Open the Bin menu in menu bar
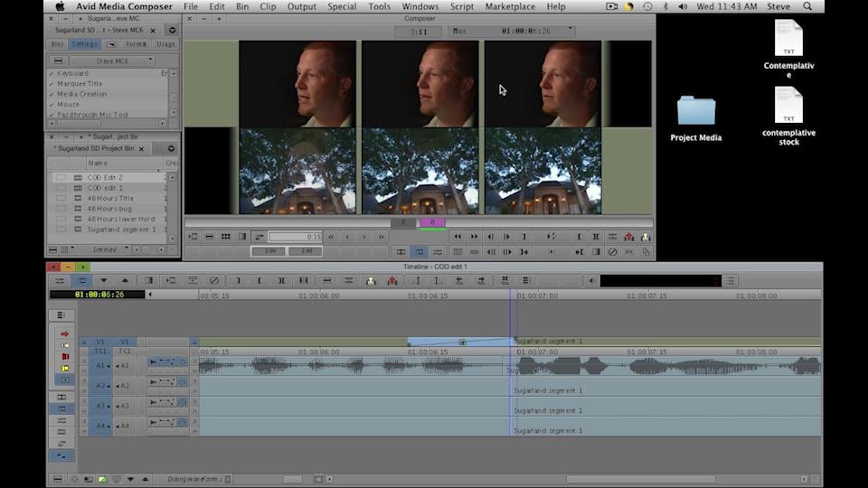Screen dimensions: 868x488 [242, 6]
